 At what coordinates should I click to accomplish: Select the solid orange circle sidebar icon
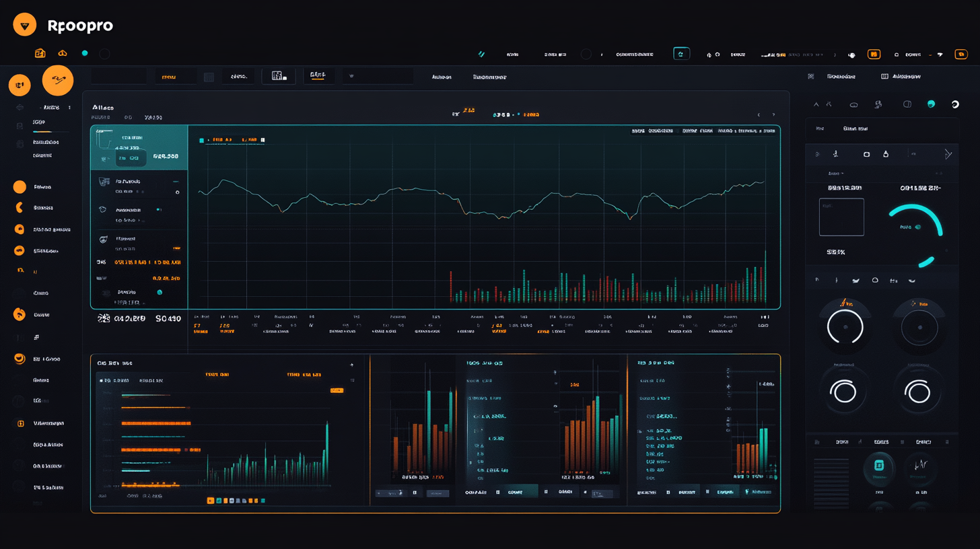20,187
